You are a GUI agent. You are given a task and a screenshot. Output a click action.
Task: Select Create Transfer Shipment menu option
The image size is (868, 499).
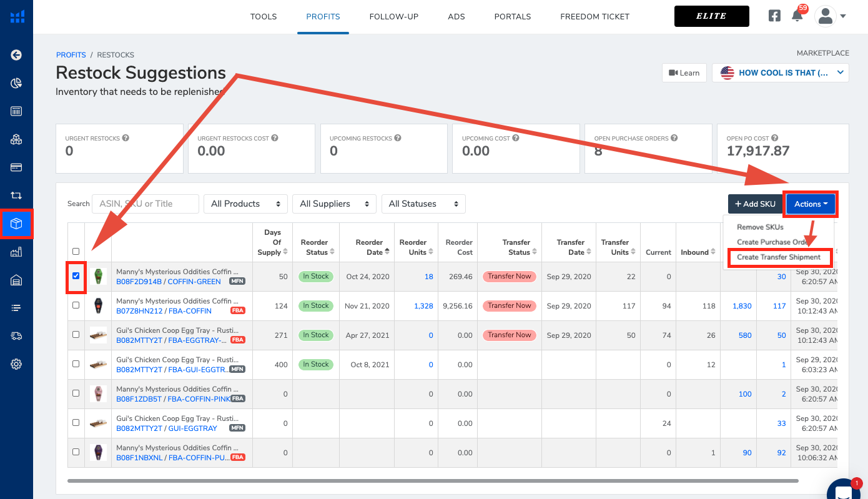pyautogui.click(x=778, y=257)
